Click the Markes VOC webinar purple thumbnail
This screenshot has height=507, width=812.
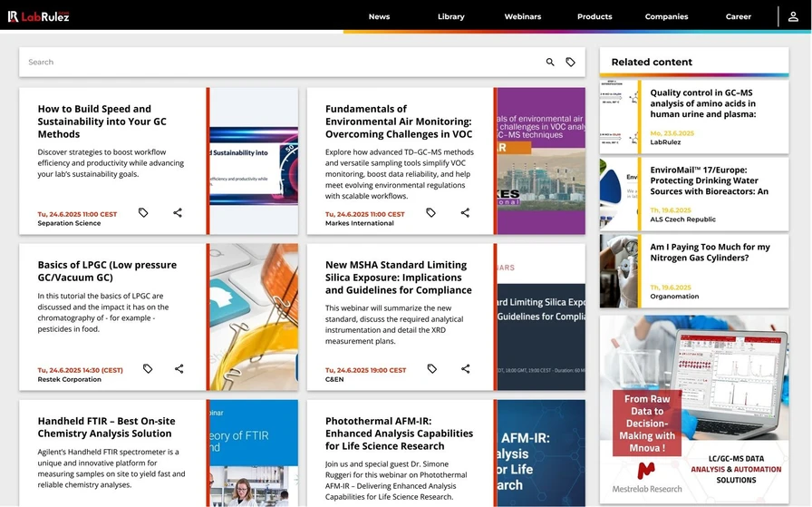(541, 161)
